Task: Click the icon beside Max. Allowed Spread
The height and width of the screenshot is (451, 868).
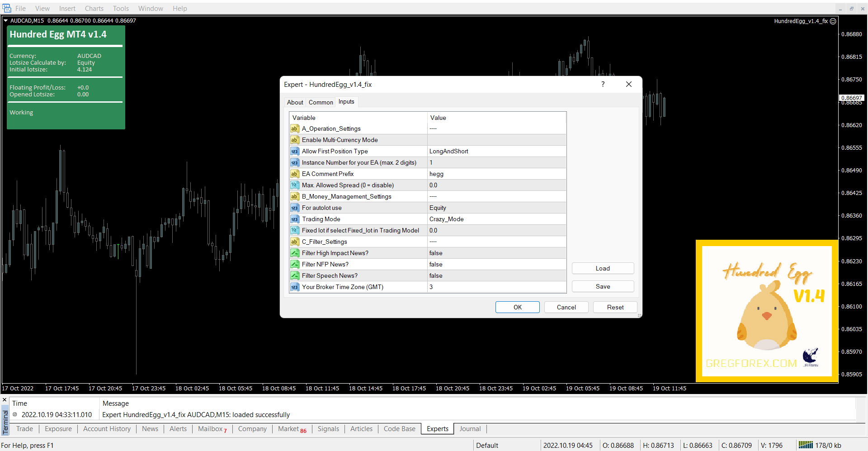Action: [294, 185]
